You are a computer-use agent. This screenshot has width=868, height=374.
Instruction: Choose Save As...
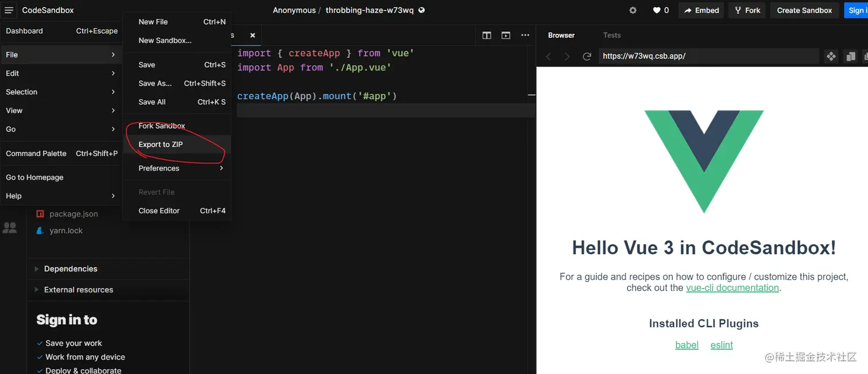click(177, 83)
